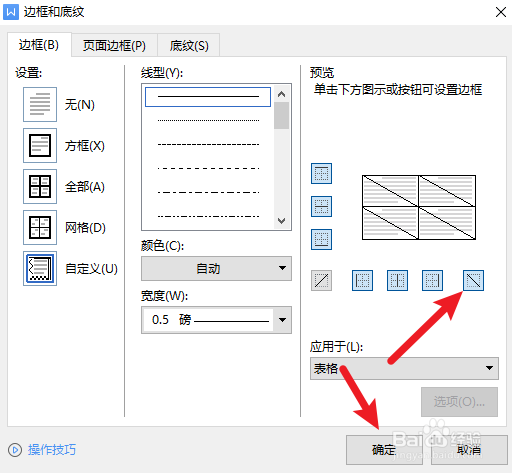Select the Grid (网格) border setting icon
The width and height of the screenshot is (512, 473).
pos(40,228)
